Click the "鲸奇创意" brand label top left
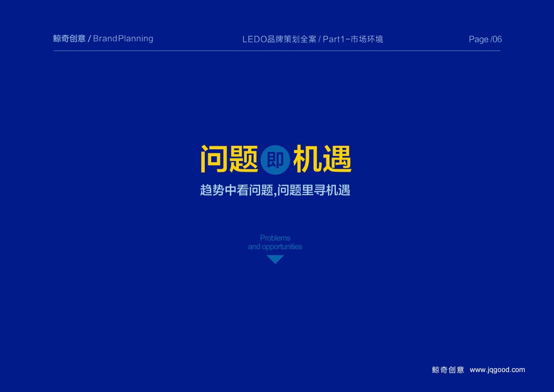This screenshot has height=392, width=554. [x=68, y=39]
